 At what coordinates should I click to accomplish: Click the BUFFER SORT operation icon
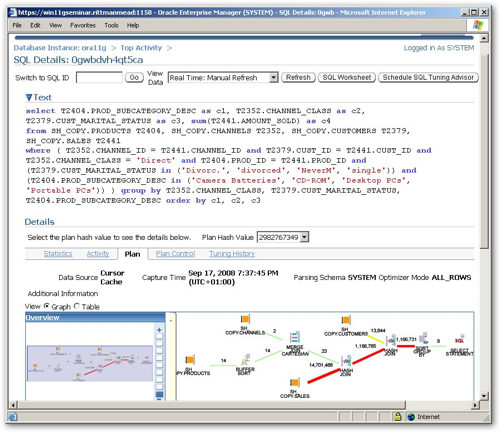(246, 360)
